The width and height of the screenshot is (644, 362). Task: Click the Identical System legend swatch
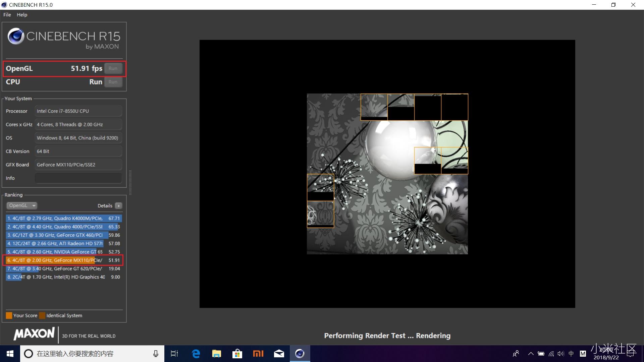42,315
